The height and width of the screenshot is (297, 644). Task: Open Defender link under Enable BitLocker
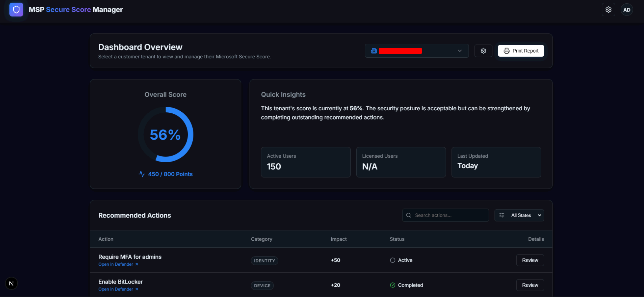pyautogui.click(x=118, y=289)
